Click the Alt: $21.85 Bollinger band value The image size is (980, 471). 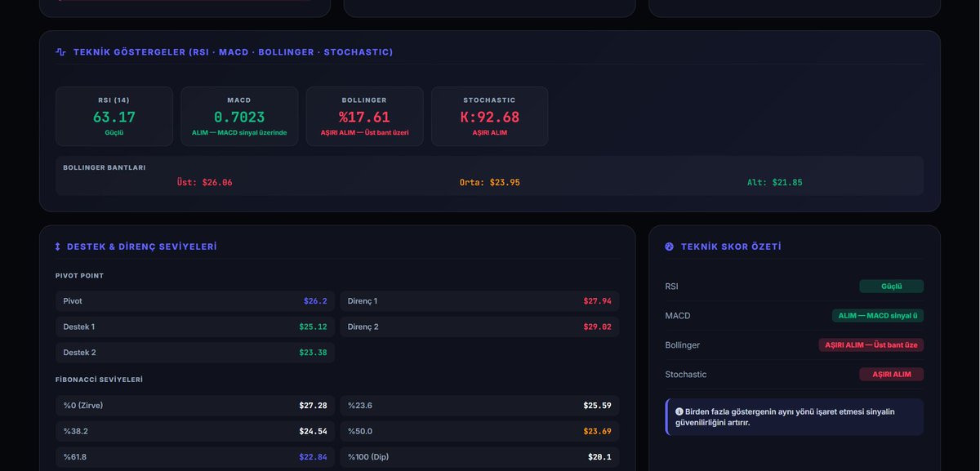click(x=775, y=183)
